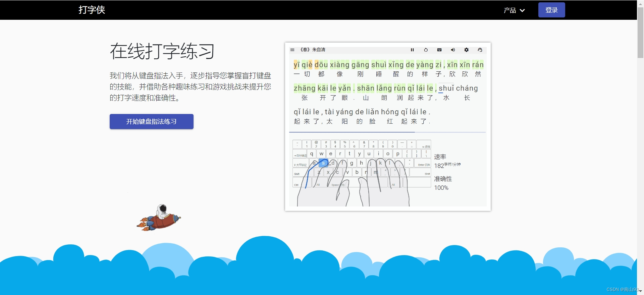Viewport: 644px width, 295px height.
Task: Mute typing sound with the speaker icon
Action: [x=453, y=50]
